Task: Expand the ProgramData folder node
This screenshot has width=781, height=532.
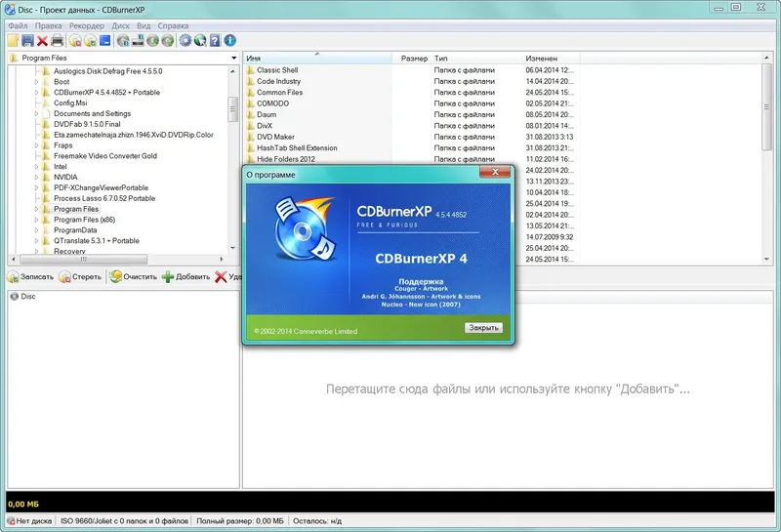Action: coord(36,230)
